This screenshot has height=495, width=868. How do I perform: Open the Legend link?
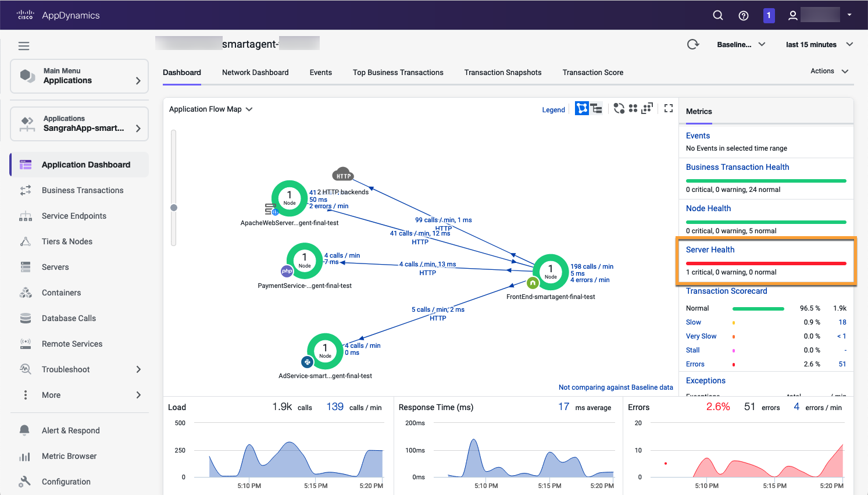pyautogui.click(x=553, y=109)
